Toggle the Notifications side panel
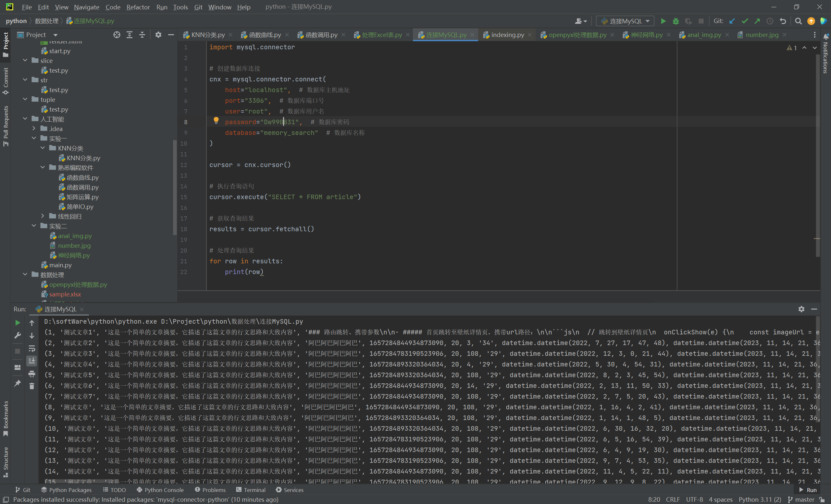Image resolution: width=831 pixels, height=504 pixels. (x=825, y=53)
